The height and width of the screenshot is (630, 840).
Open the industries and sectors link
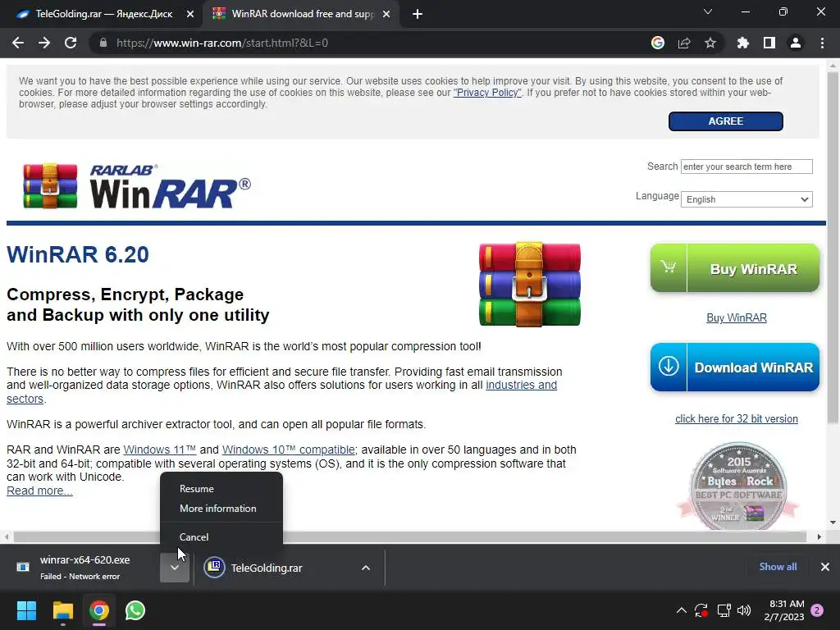[x=521, y=386]
